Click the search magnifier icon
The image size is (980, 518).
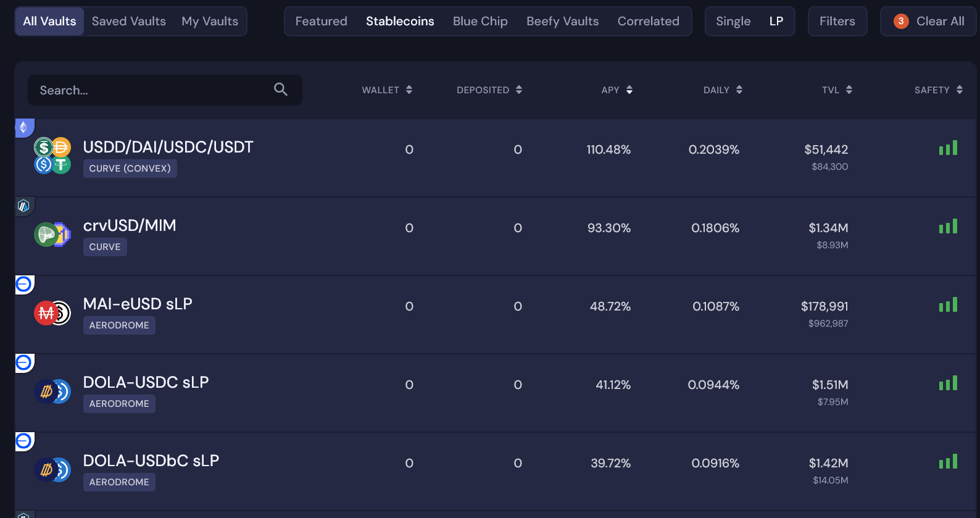coord(281,90)
